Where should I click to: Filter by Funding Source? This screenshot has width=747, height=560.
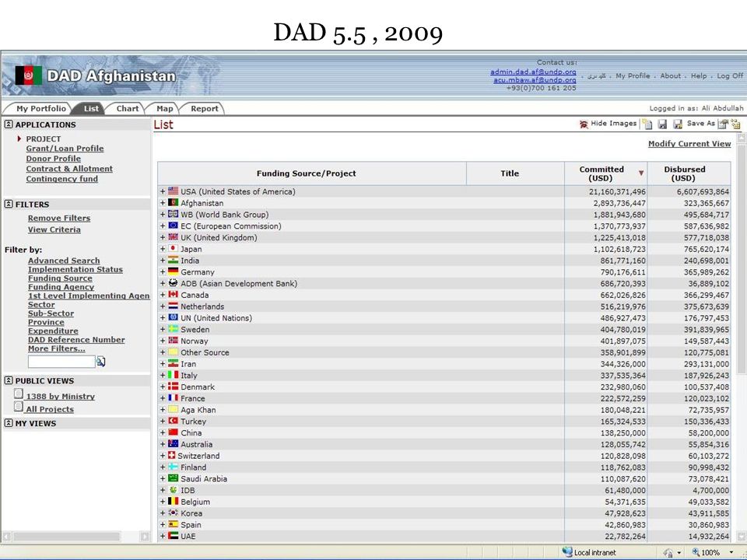click(60, 278)
